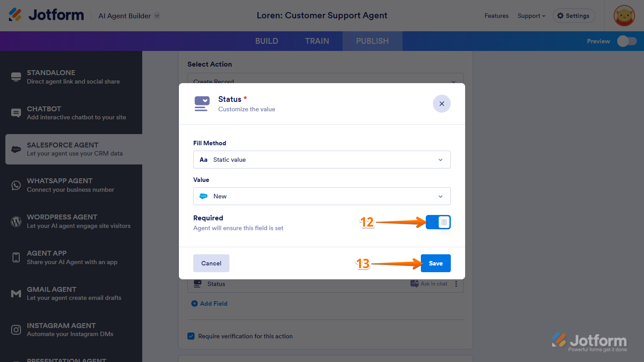
Task: Open the Fill Method dropdown
Action: coord(322,160)
